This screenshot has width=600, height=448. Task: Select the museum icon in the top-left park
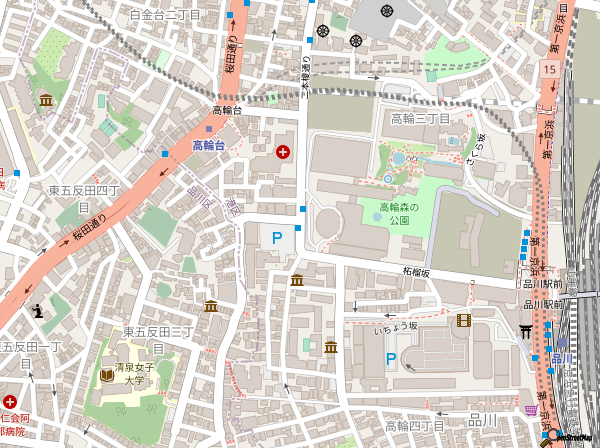(x=47, y=100)
